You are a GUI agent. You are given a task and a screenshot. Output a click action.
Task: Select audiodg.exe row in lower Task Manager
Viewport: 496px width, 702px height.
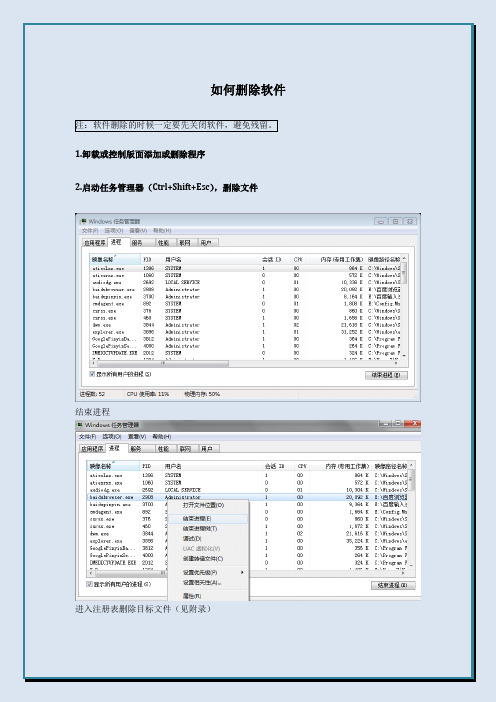[x=247, y=490]
